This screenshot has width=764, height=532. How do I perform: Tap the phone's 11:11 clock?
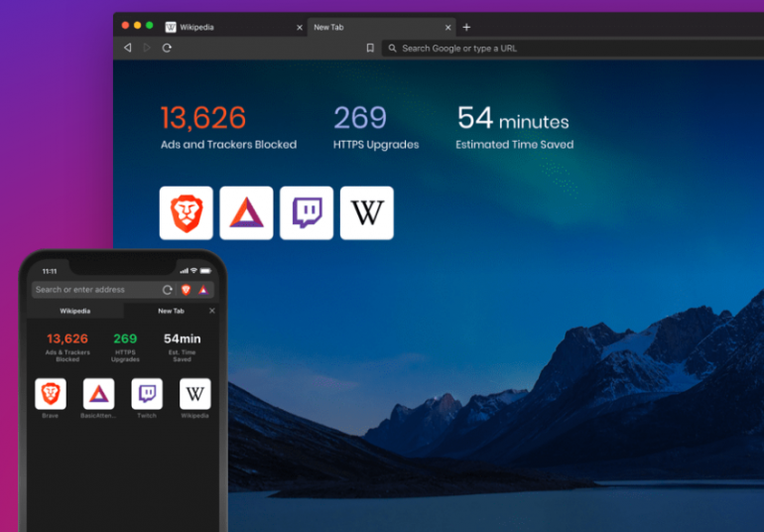click(50, 271)
